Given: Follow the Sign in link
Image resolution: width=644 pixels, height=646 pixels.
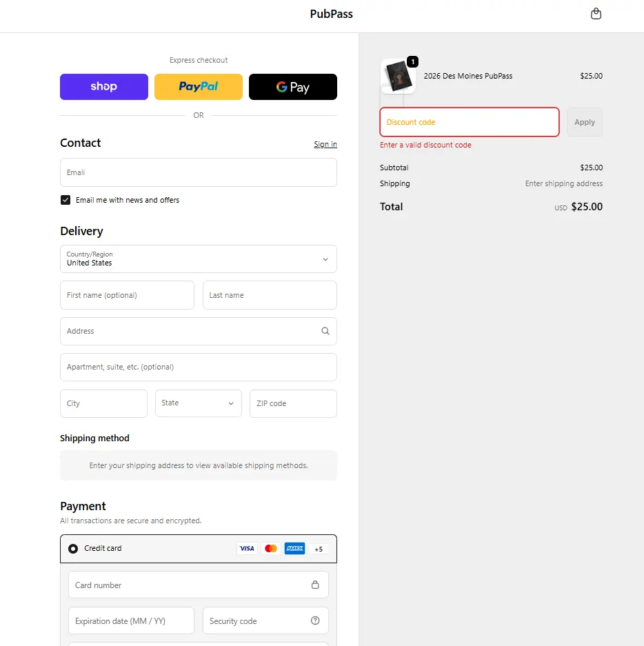Looking at the screenshot, I should pos(325,144).
